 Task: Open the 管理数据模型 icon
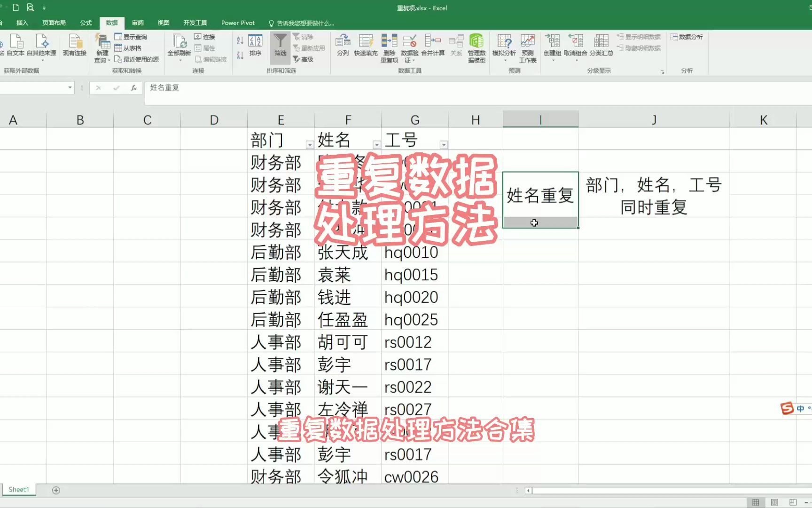[476, 47]
